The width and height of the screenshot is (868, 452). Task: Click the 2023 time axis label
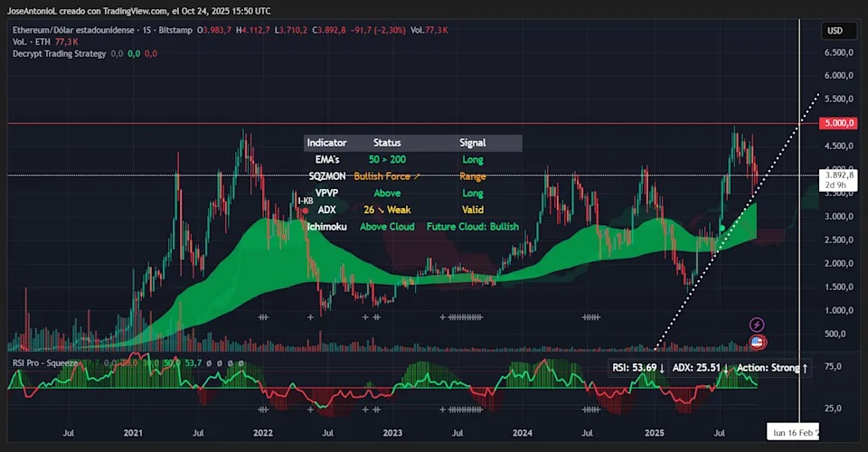392,433
